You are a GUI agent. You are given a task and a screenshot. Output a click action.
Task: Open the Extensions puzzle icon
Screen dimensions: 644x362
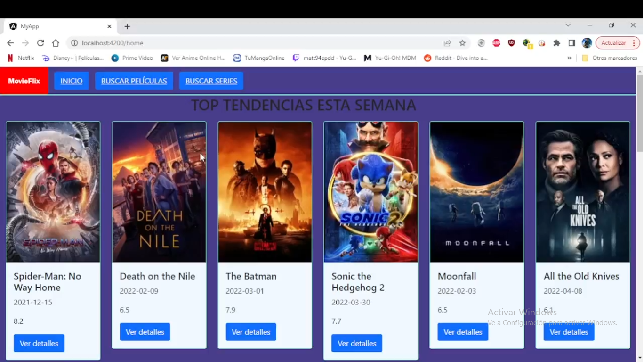coord(556,43)
